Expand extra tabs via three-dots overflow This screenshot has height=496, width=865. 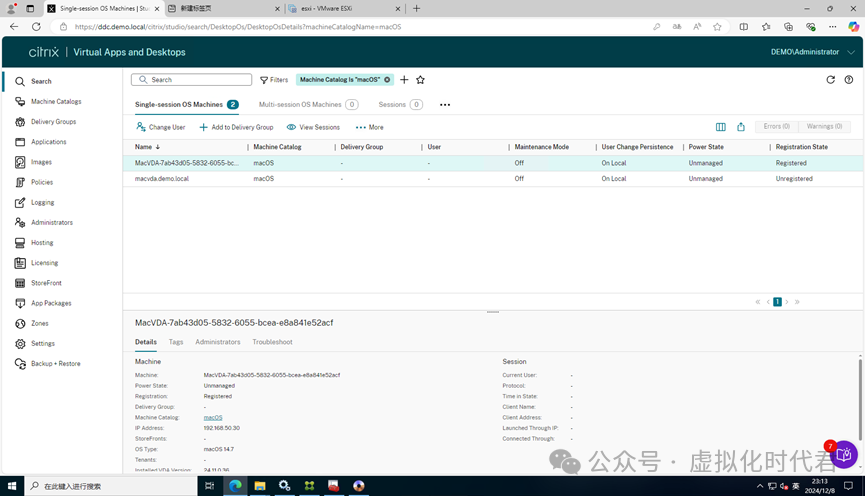pyautogui.click(x=445, y=104)
